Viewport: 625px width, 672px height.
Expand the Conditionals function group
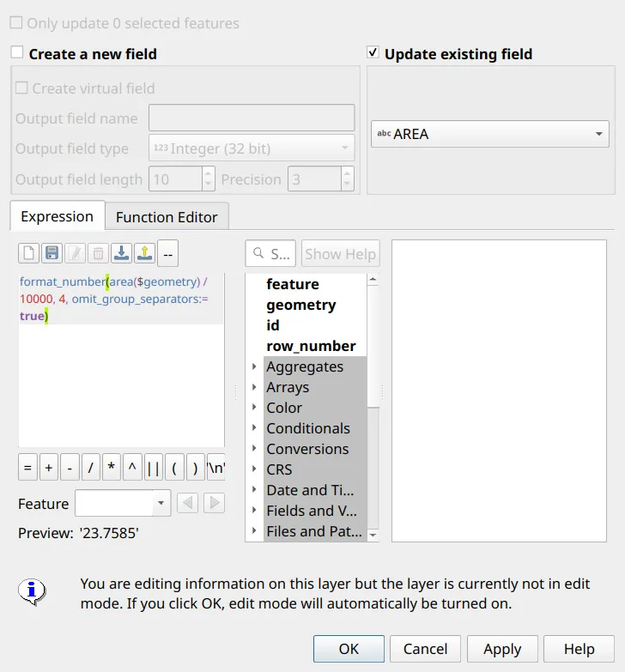pyautogui.click(x=254, y=427)
